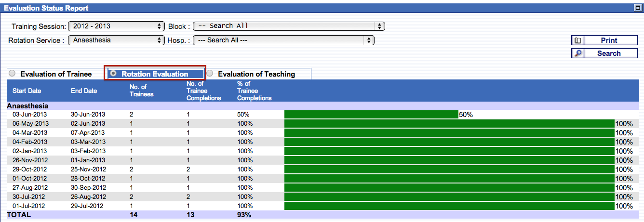644x222 pixels.
Task: Expand the Hosp. Search All dropdown
Action: (x=283, y=40)
